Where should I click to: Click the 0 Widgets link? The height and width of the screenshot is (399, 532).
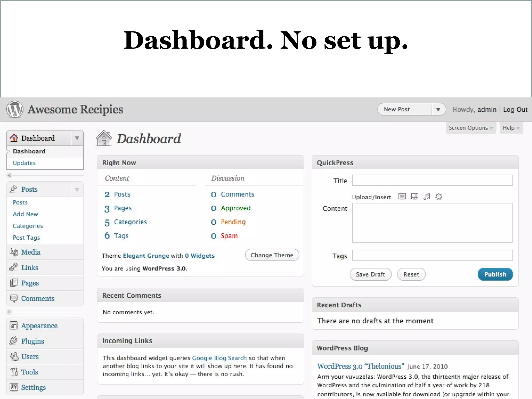coord(200,256)
